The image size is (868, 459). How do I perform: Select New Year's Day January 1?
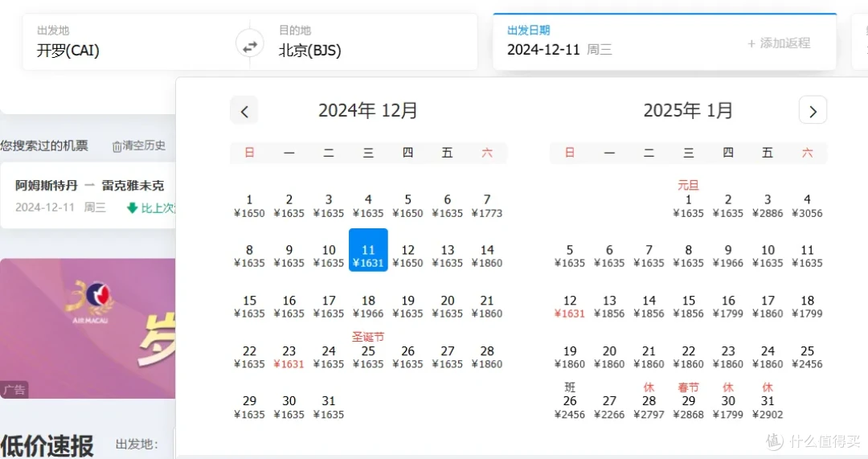coord(688,200)
